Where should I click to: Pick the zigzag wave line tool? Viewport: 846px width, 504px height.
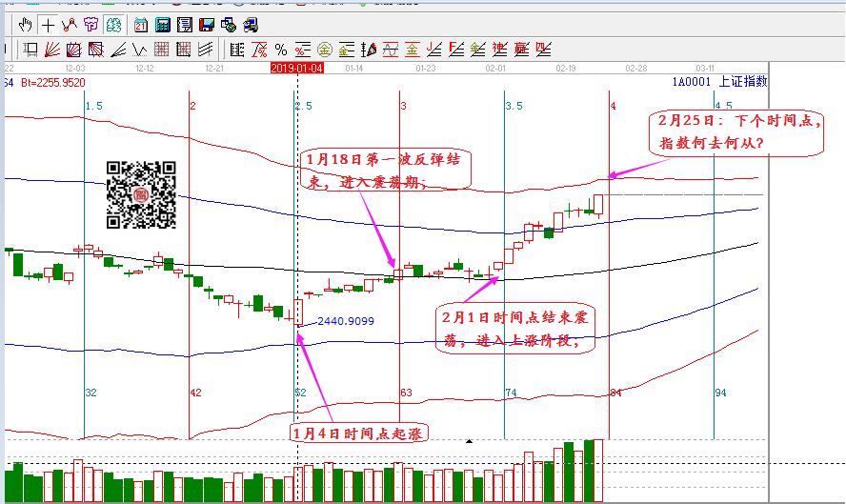pos(138,49)
